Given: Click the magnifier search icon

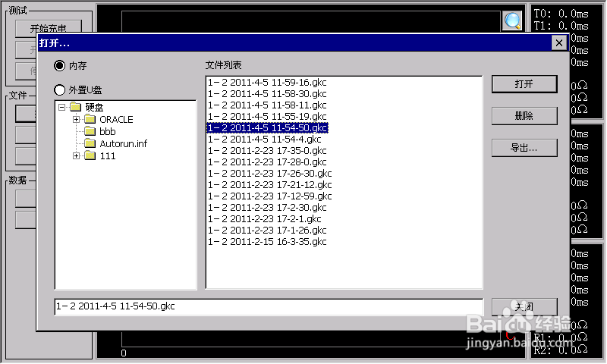Looking at the screenshot, I should (512, 20).
